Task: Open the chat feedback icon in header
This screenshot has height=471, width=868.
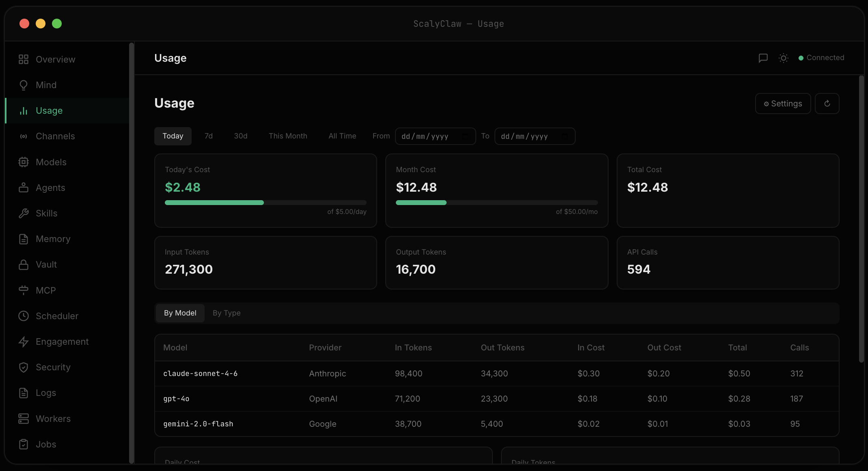Action: coord(763,58)
